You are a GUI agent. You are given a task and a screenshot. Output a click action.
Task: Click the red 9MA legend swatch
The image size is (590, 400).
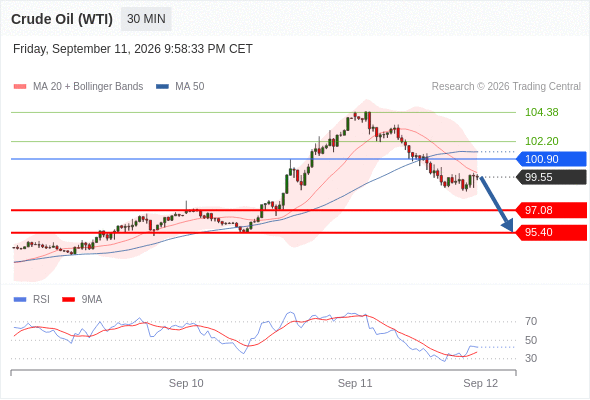pyautogui.click(x=68, y=300)
